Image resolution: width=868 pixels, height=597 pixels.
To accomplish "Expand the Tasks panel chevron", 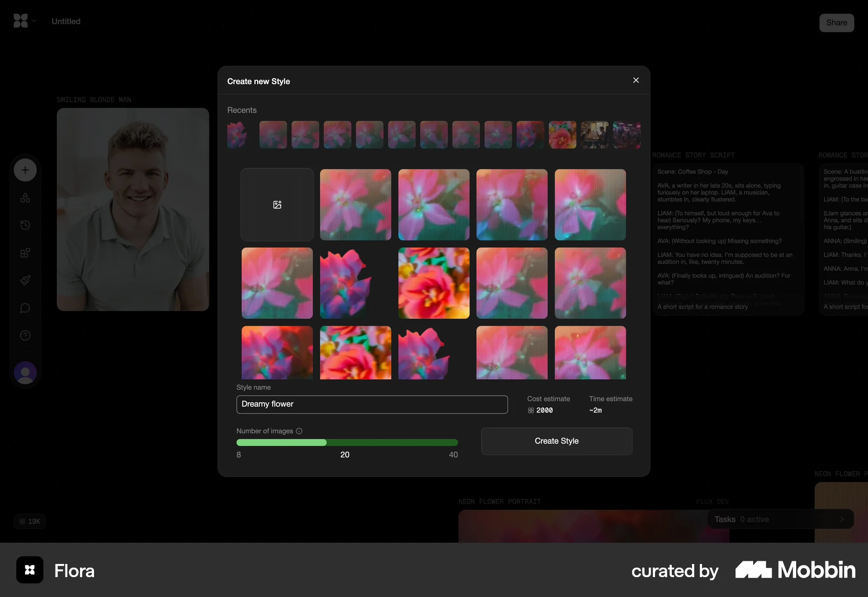I will 842,519.
